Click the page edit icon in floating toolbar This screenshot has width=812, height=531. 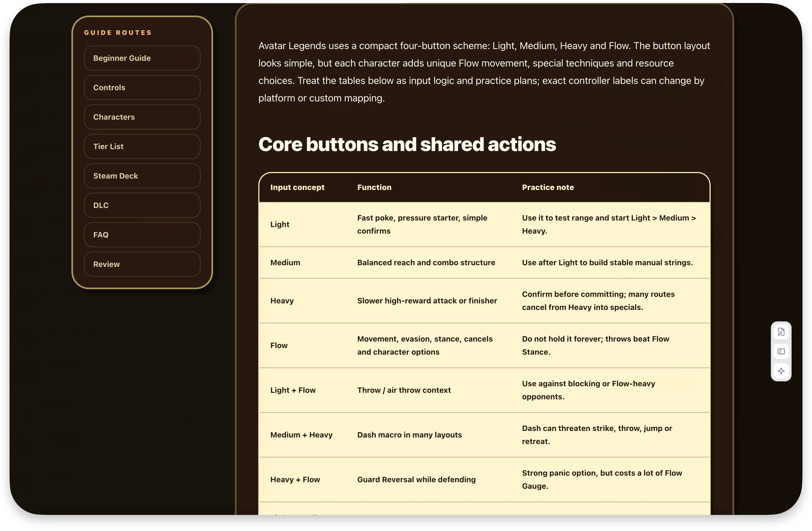(781, 332)
